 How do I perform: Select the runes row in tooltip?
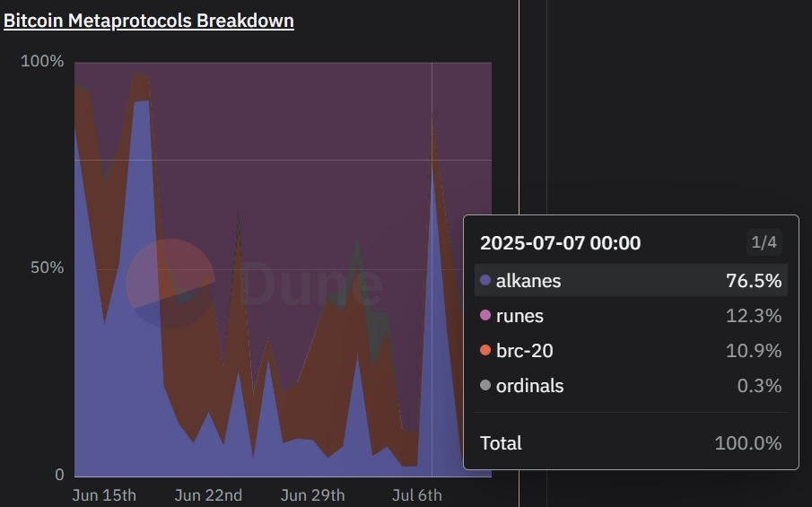tap(631, 315)
